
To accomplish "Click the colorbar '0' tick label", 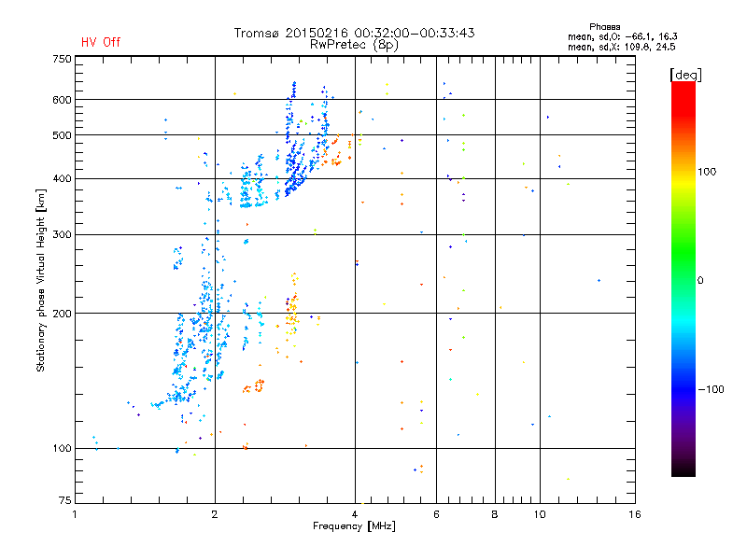I will click(x=700, y=281).
